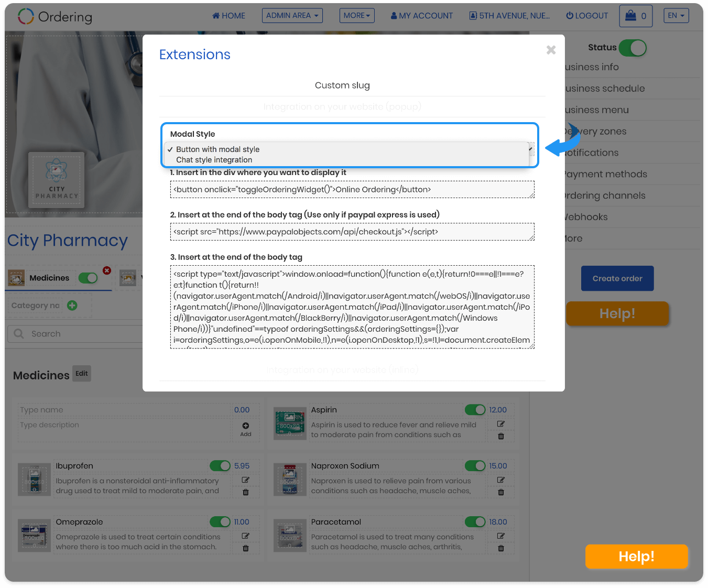708x588 pixels.
Task: Click the bottom orange Help! button
Action: 636,556
